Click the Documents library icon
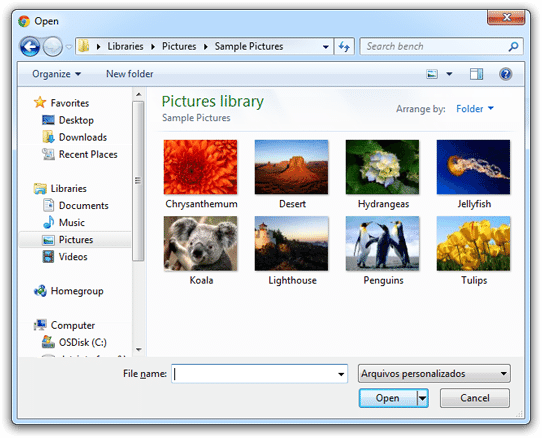The height and width of the screenshot is (438, 542). click(x=48, y=205)
